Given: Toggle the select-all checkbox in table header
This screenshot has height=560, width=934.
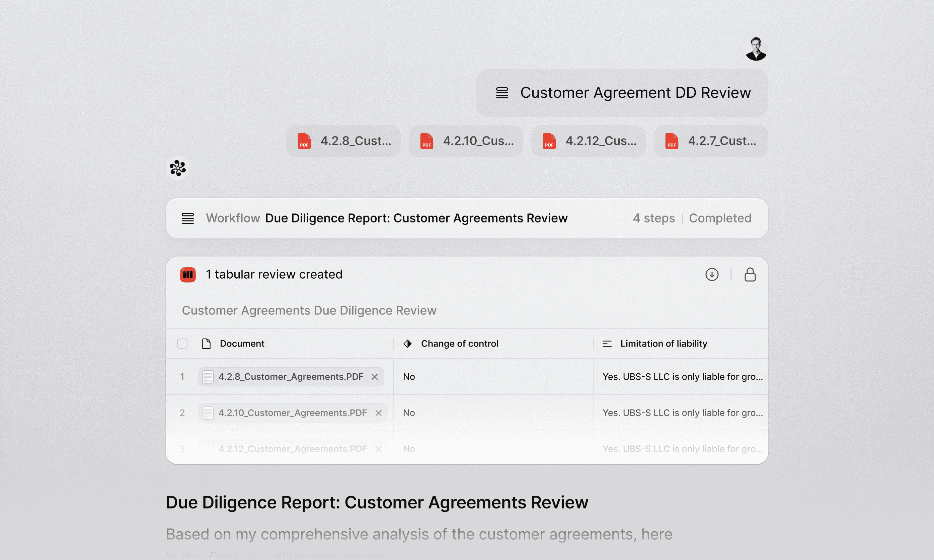Looking at the screenshot, I should tap(182, 344).
